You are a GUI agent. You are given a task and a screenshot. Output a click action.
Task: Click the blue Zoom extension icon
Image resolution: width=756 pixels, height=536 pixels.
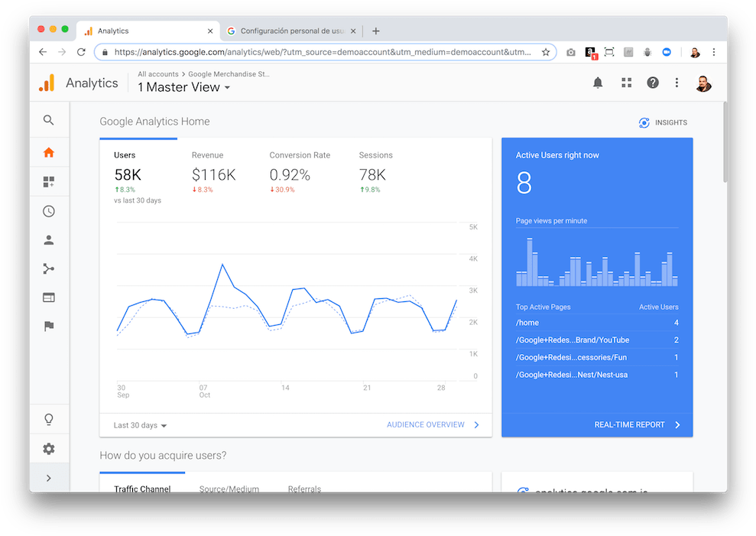point(667,52)
